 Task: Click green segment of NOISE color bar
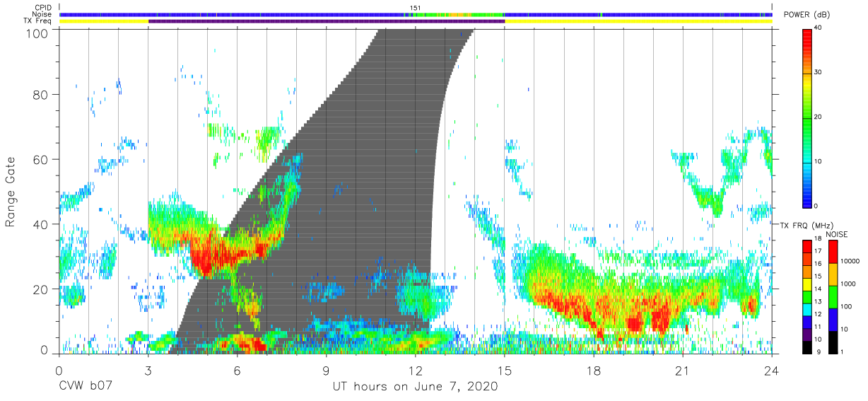pos(832,297)
